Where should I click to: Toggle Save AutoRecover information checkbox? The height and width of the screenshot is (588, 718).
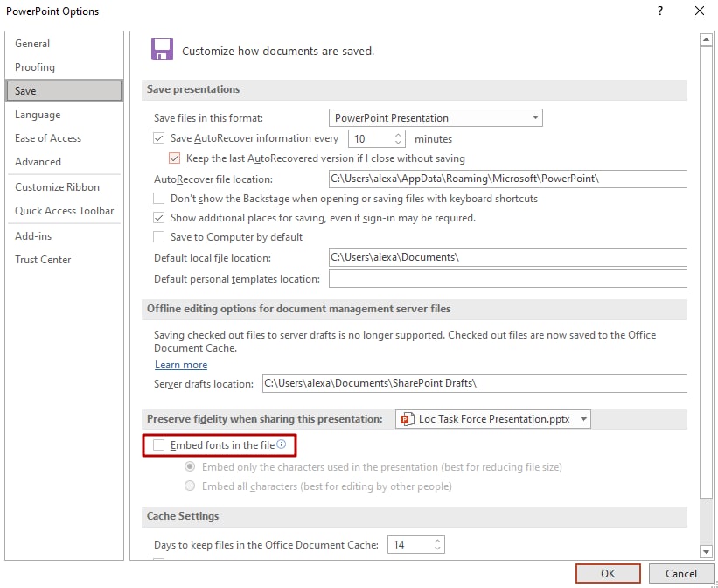point(158,138)
